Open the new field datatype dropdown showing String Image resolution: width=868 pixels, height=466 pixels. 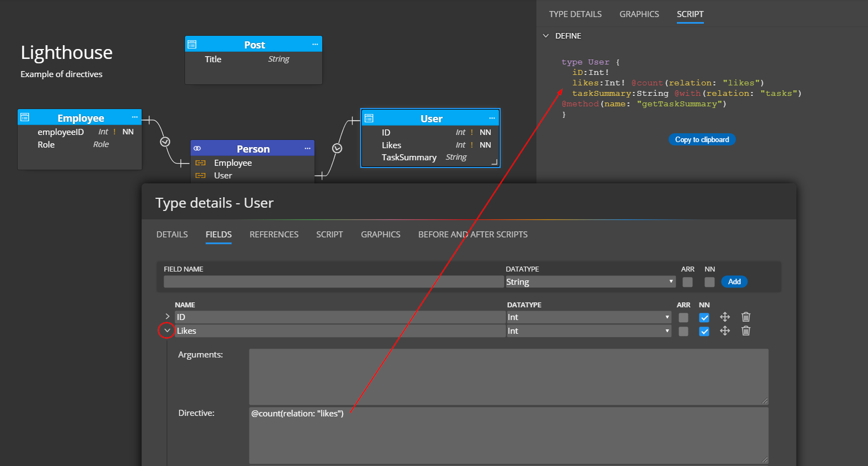click(x=590, y=281)
